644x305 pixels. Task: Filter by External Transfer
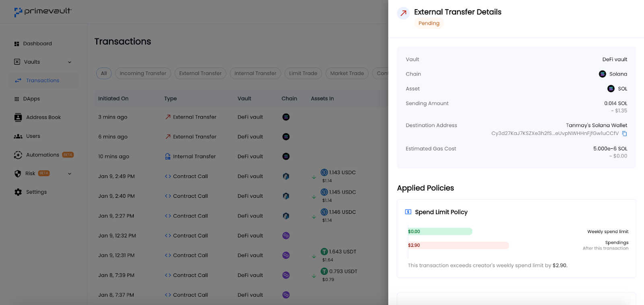pos(200,74)
